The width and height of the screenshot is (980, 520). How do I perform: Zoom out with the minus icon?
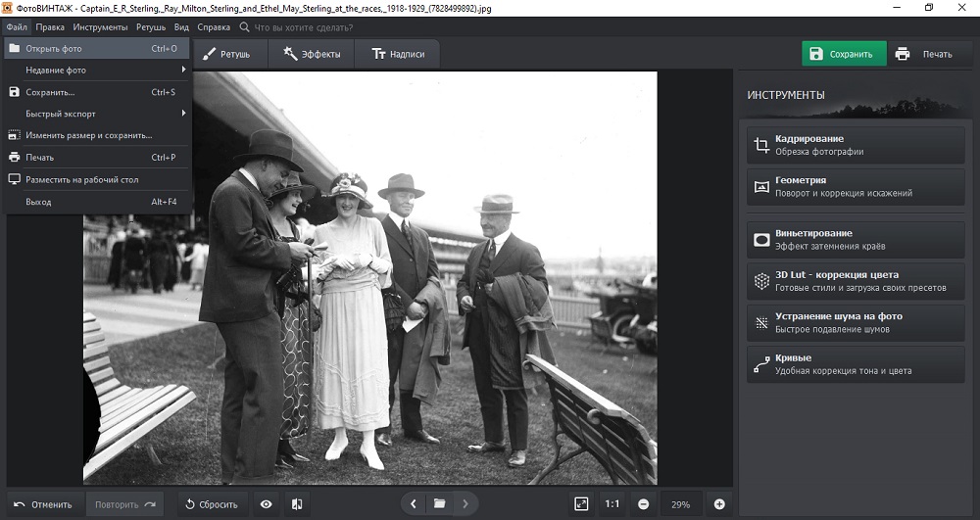[x=643, y=504]
